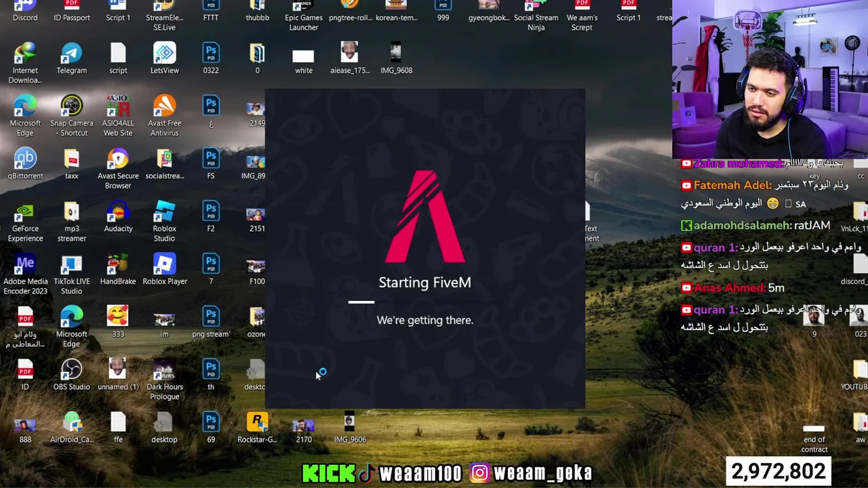868x488 pixels.
Task: Open the socialstream desktop icon
Action: tap(164, 164)
